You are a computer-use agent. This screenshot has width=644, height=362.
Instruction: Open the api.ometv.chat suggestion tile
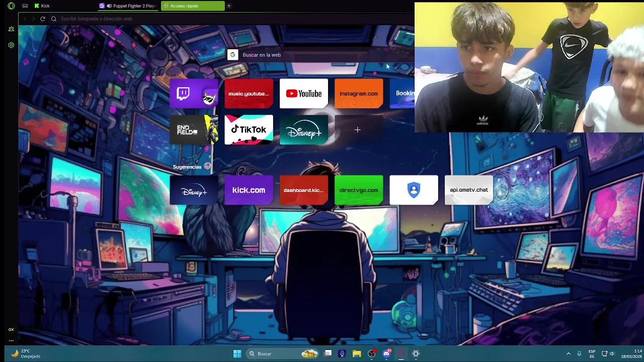[469, 190]
